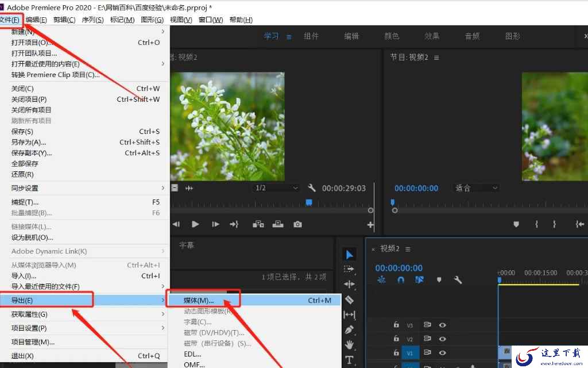Expand the 获取属性(G) submenu
Screen dimensions: 588x368
click(x=85, y=314)
